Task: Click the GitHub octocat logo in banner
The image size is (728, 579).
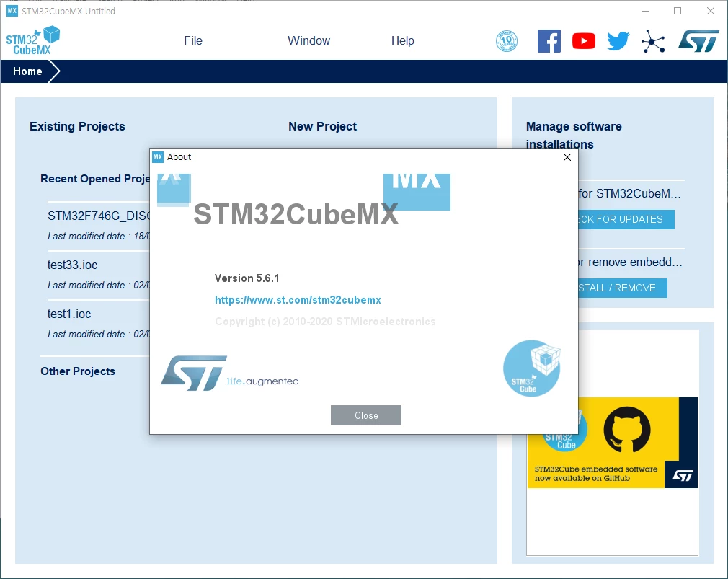Action: click(627, 430)
